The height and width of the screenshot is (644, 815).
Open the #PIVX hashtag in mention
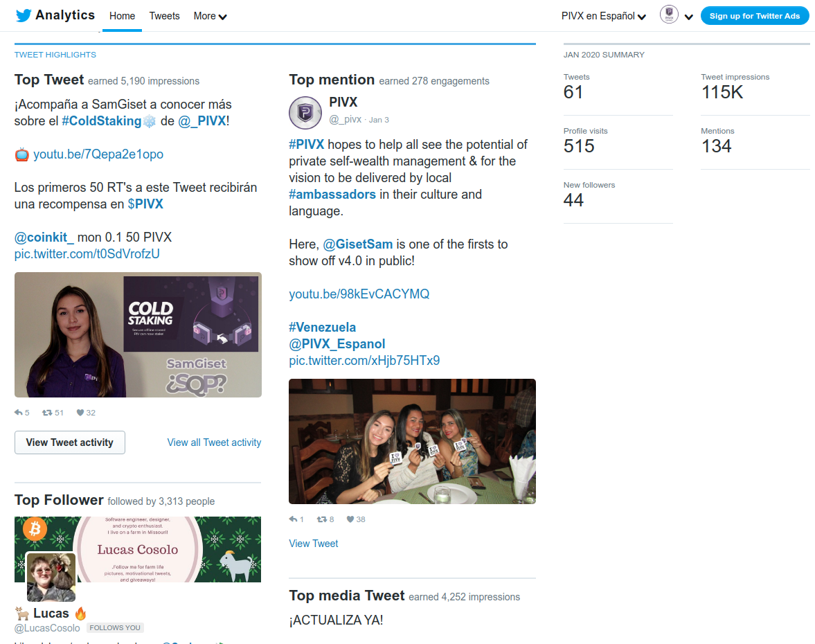(306, 145)
